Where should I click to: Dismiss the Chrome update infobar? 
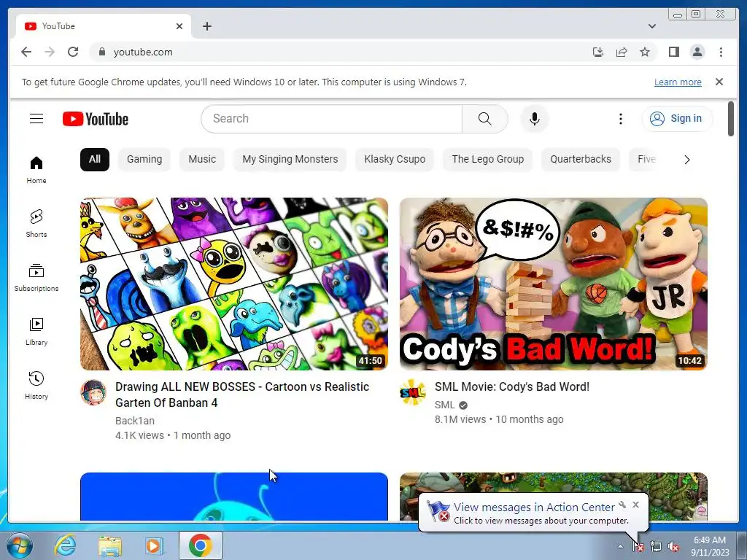719,82
